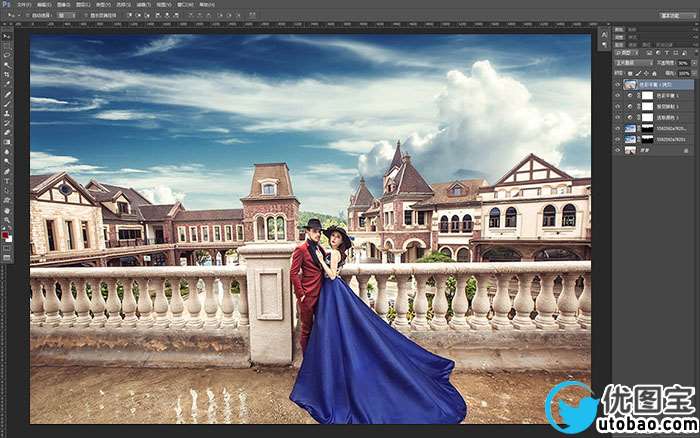
Task: Select the Shape tool
Action: point(6,200)
